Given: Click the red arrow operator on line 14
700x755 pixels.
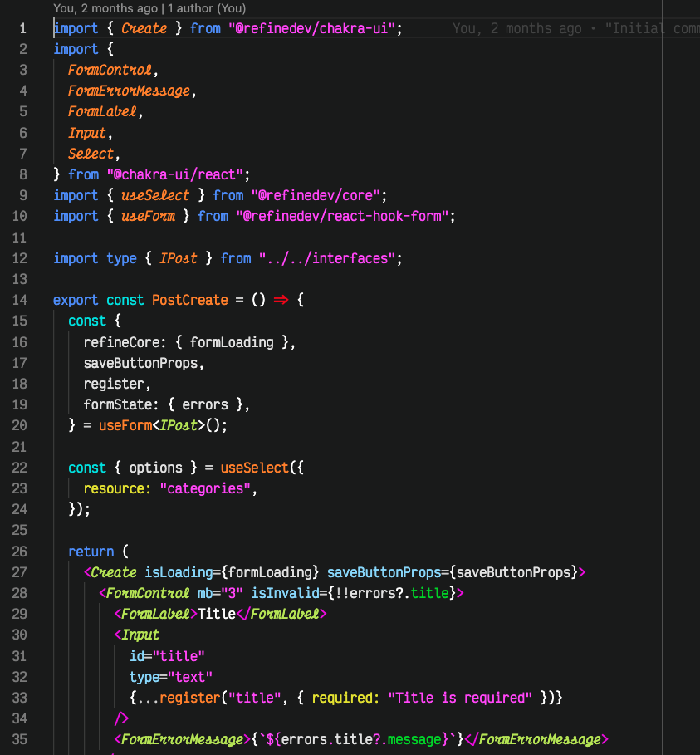Looking at the screenshot, I should click(x=281, y=300).
